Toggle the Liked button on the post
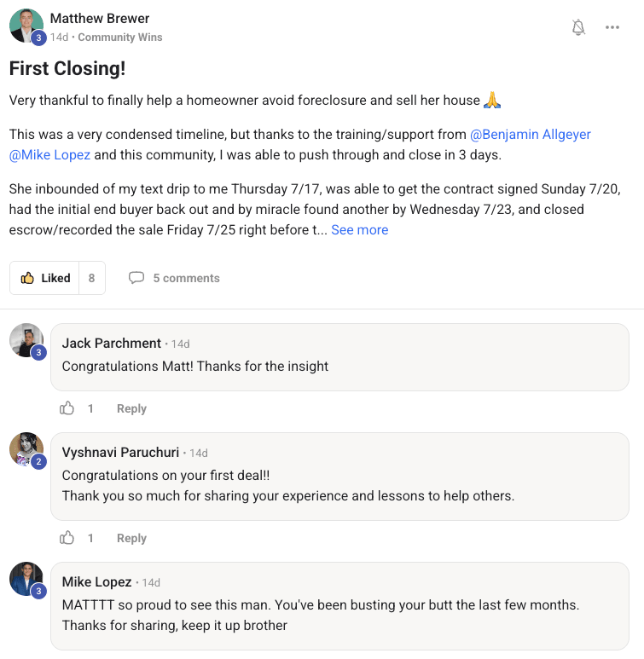Screen dimensions: 644x659 click(46, 278)
